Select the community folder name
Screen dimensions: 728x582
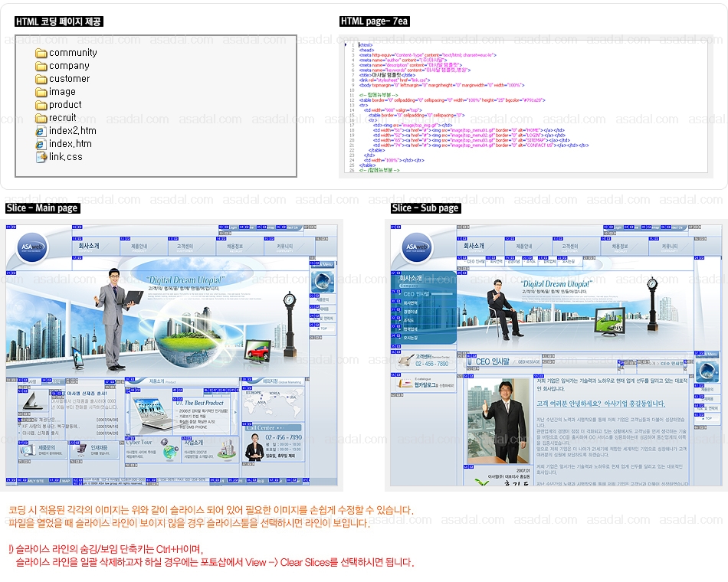point(73,53)
